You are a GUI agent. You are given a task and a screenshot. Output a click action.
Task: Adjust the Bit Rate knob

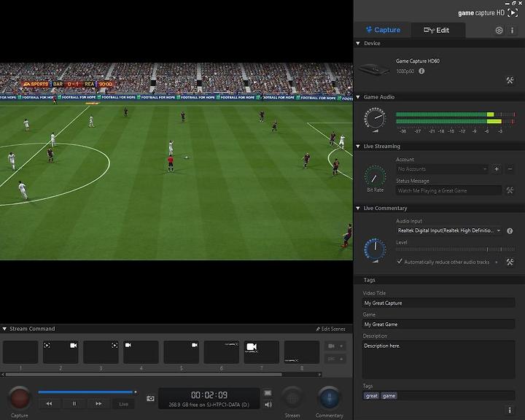tap(376, 176)
